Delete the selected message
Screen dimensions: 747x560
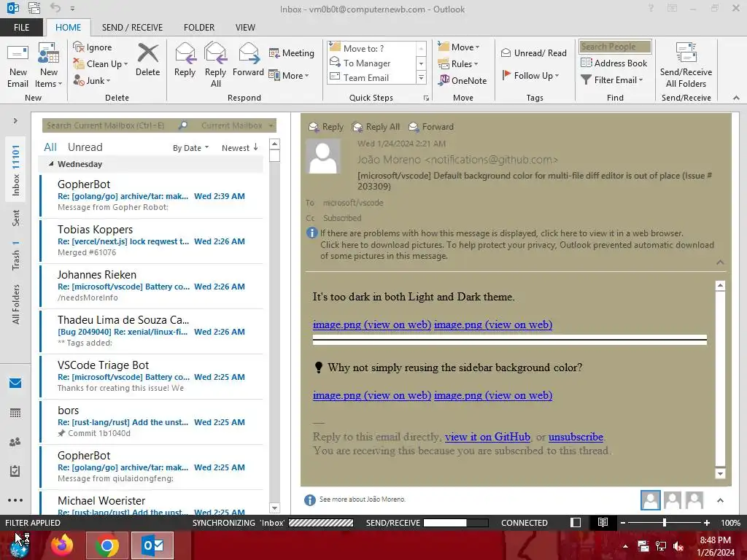147,60
